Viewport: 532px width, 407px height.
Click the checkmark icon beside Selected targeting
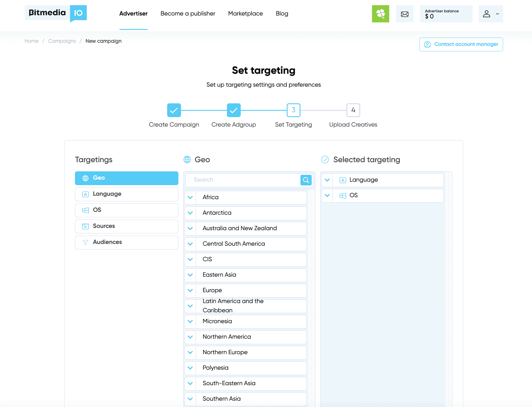(x=325, y=160)
